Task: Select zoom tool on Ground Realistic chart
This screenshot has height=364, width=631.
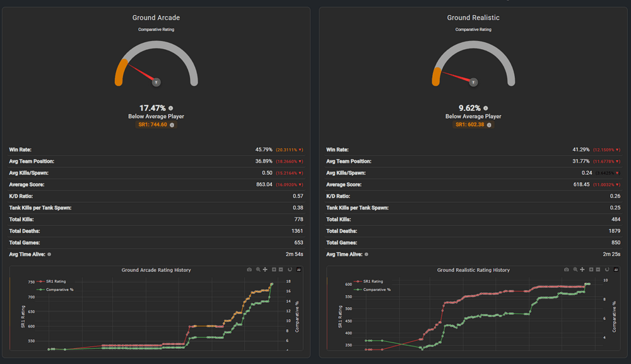Action: (575, 269)
